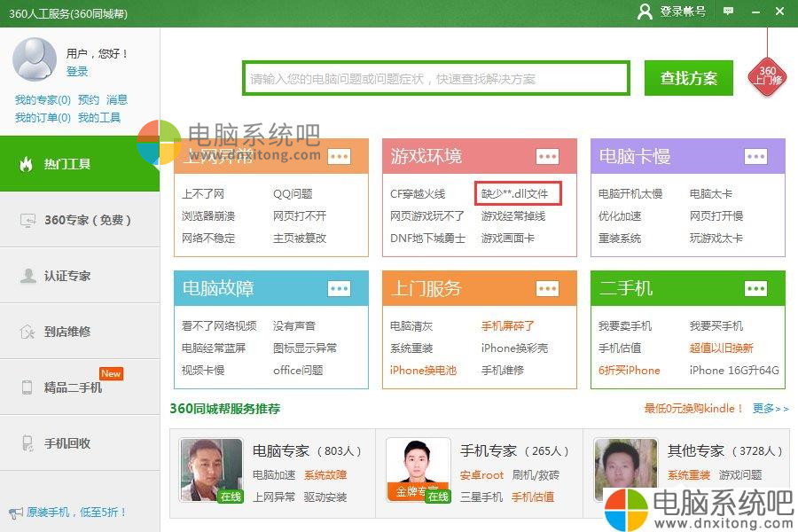The width and height of the screenshot is (798, 532).
Task: Select 上不了网 problem link
Action: 203,194
